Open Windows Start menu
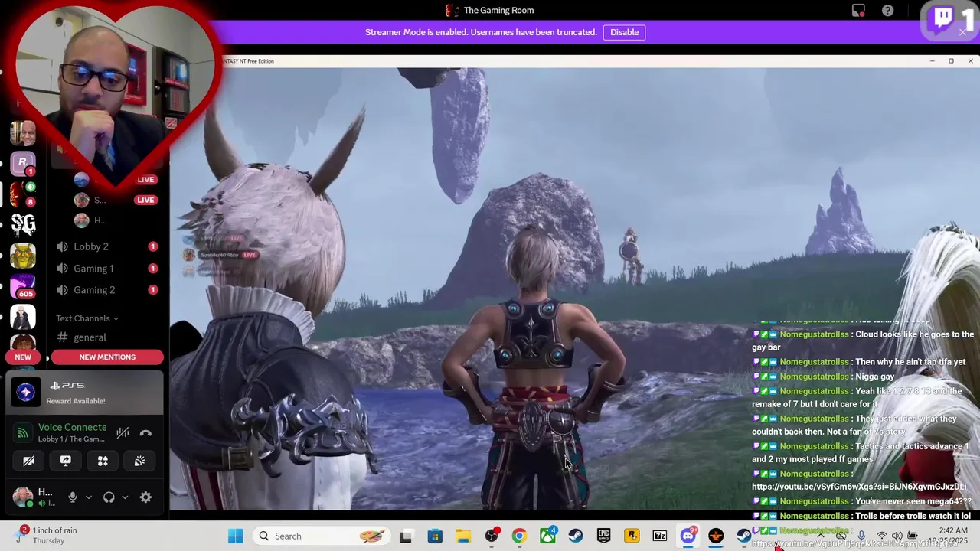The image size is (980, 551). click(x=235, y=536)
